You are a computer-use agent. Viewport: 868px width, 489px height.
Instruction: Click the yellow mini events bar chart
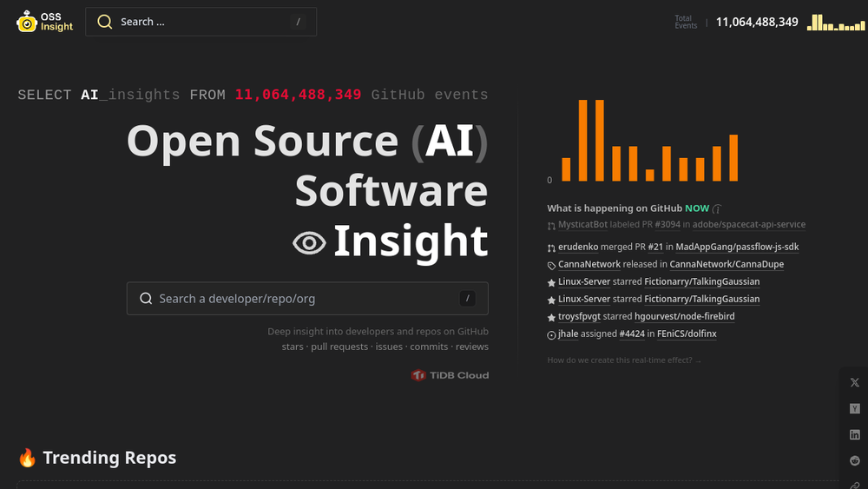[836, 23]
